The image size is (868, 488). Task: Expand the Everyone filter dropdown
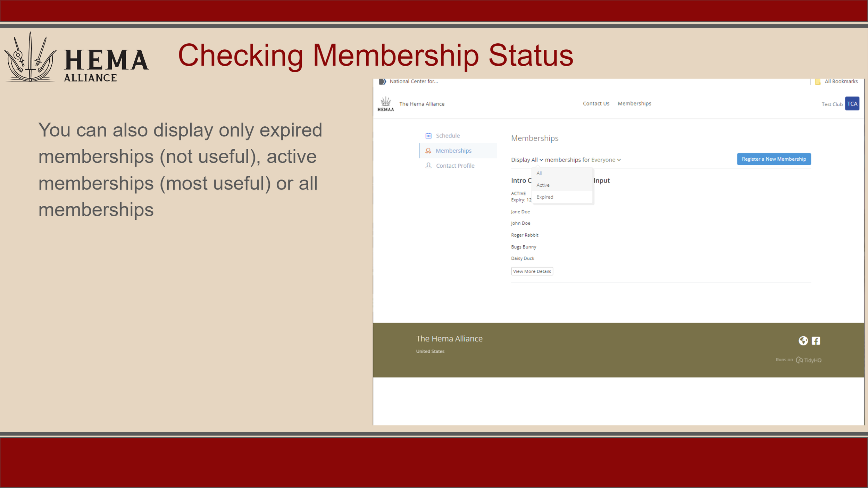(x=606, y=160)
